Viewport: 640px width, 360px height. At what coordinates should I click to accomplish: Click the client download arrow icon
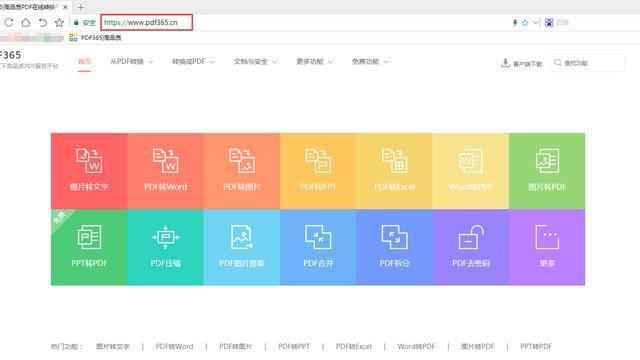505,63
